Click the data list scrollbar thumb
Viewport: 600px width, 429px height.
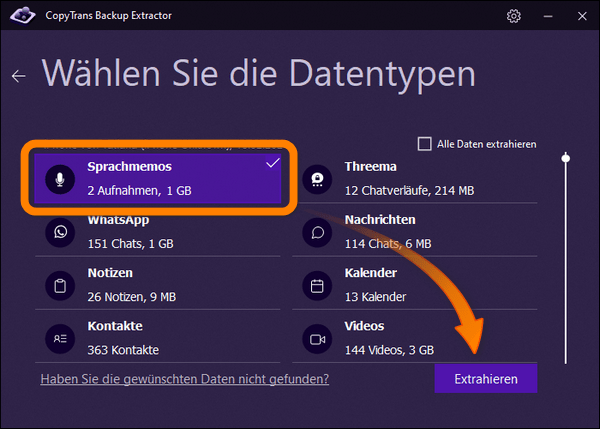coord(566,158)
